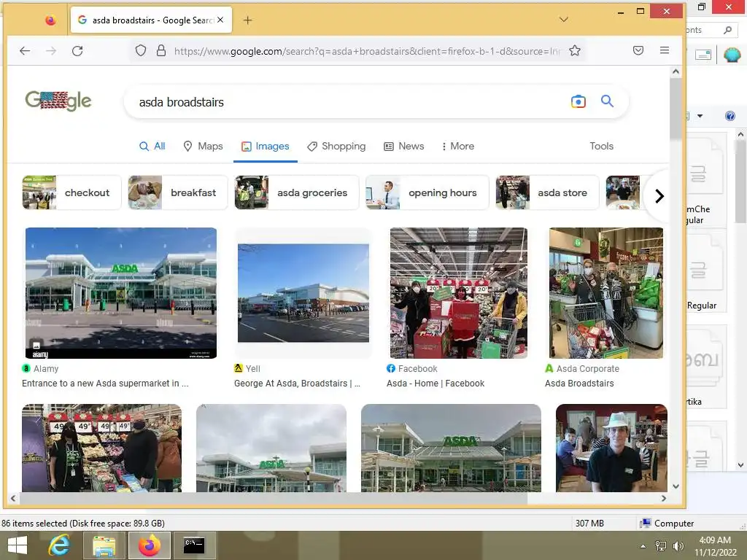Expand the list all tabs chevron
Viewport: 747px width, 560px height.
coord(564,20)
